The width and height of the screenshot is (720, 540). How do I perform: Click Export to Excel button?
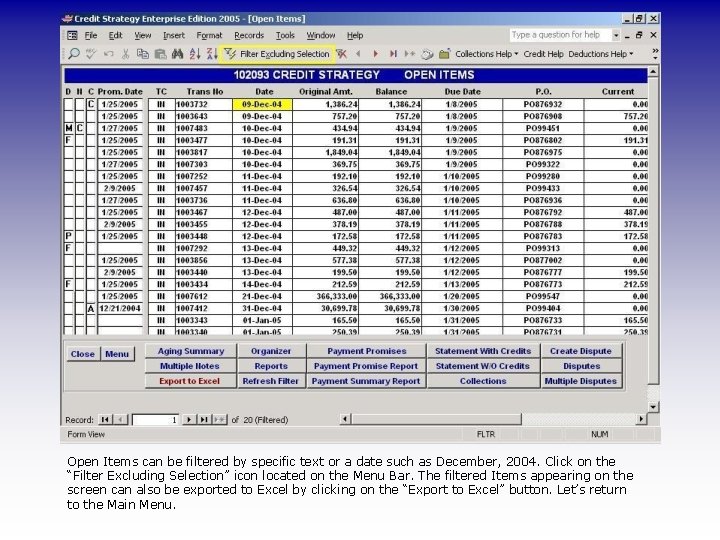(x=190, y=381)
